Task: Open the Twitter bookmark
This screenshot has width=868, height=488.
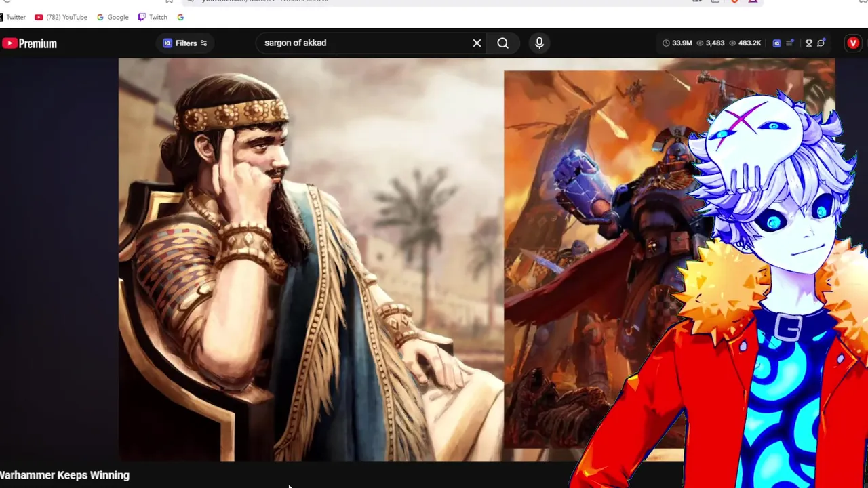Action: coord(14,17)
